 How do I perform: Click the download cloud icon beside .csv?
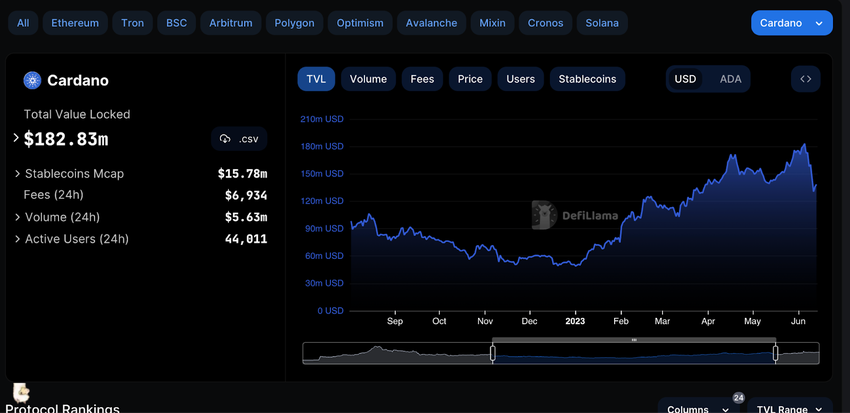point(225,139)
